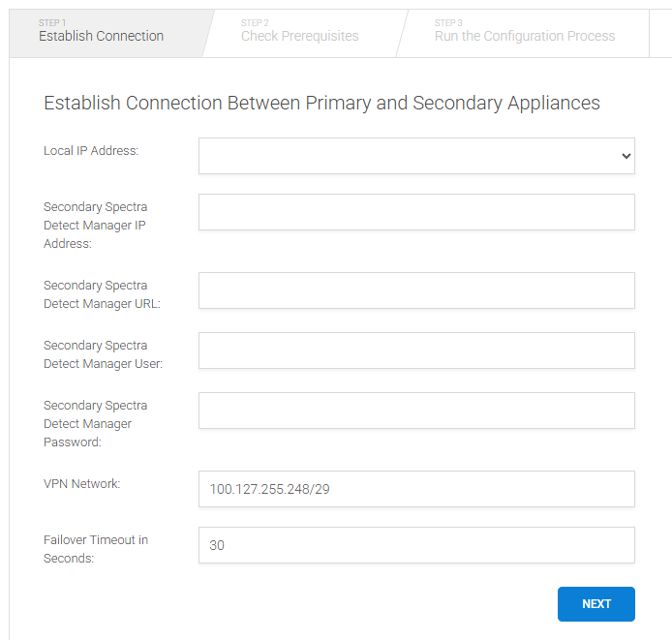Viewport: 672px width, 640px height.
Task: Click the Secondary Manager Password label text
Action: (x=95, y=424)
